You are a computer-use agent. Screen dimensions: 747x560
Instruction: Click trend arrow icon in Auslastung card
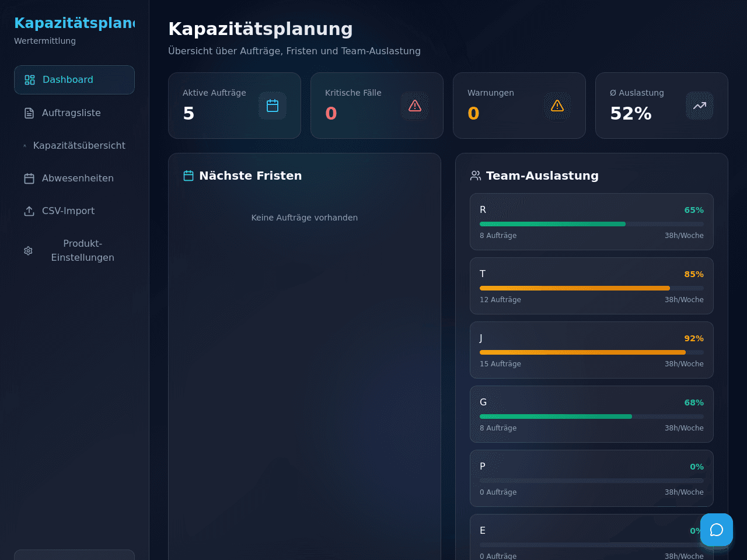700,106
